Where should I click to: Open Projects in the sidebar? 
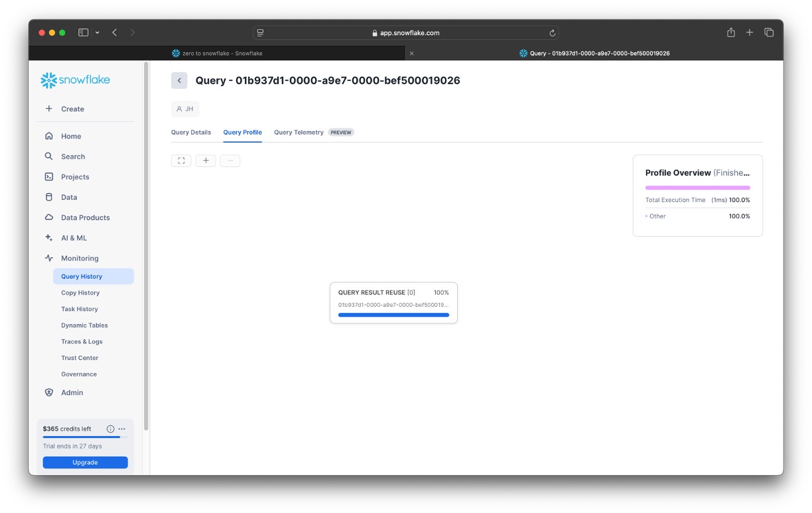[75, 177]
